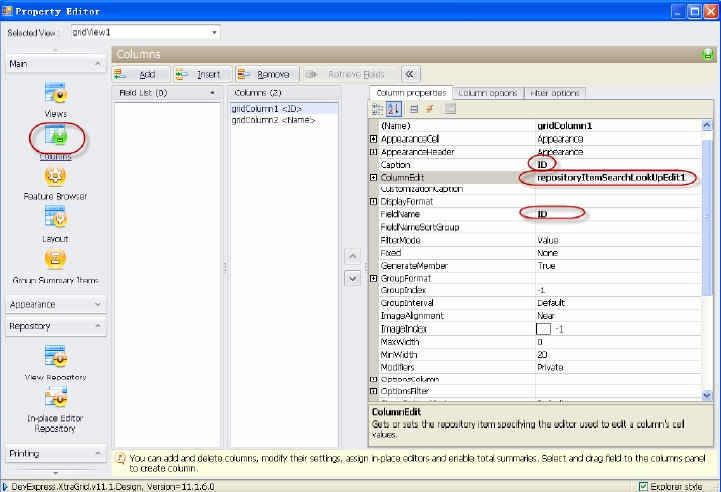Screen dimensions: 721x492
Task: Expand the AppearanceHeader property node
Action: 373,152
